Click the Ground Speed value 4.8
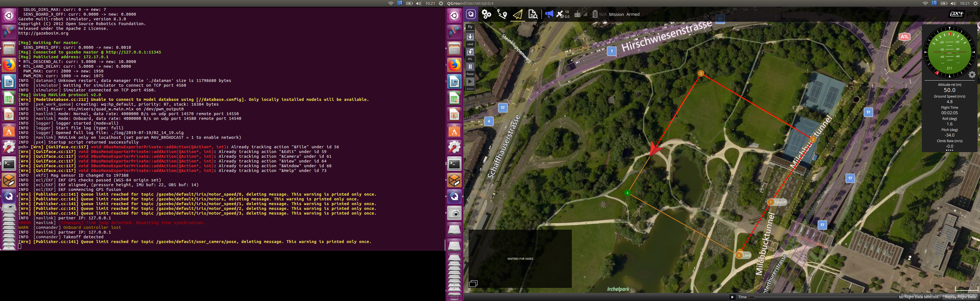Image resolution: width=980 pixels, height=301 pixels. coord(949,102)
